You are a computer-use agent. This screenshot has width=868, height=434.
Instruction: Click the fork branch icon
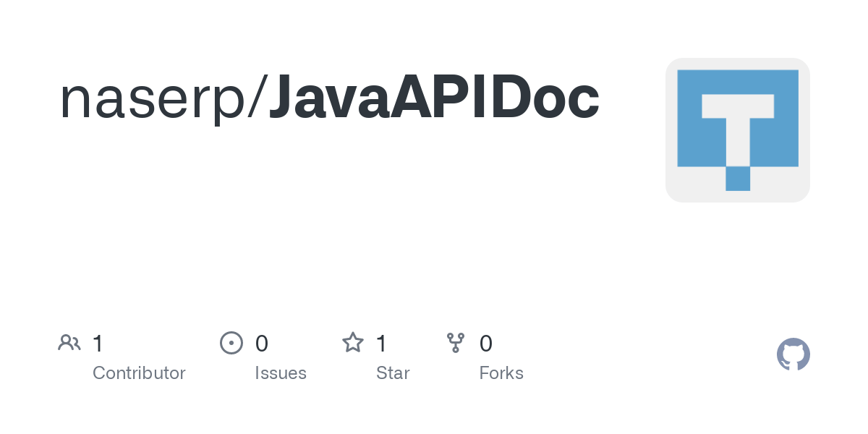456,343
